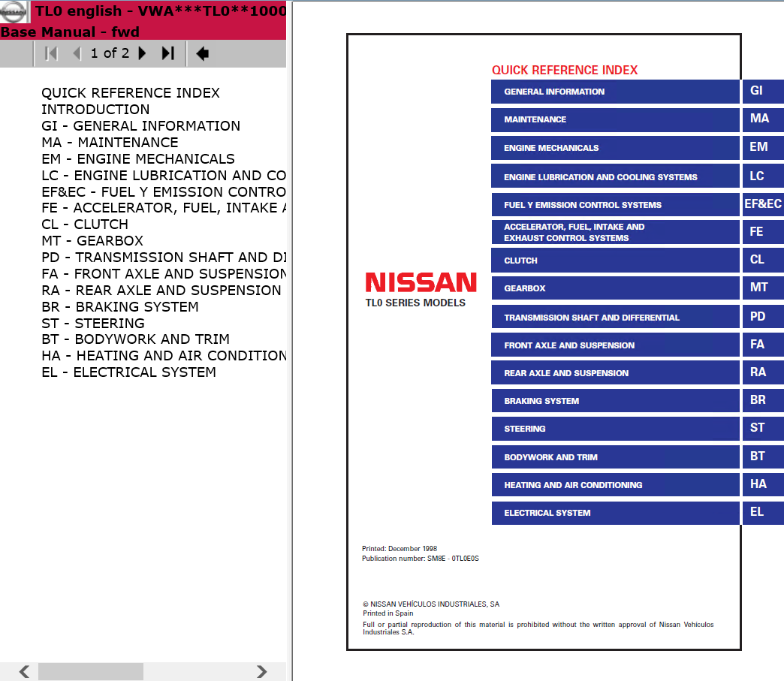Select the EL index tab

coord(763,513)
